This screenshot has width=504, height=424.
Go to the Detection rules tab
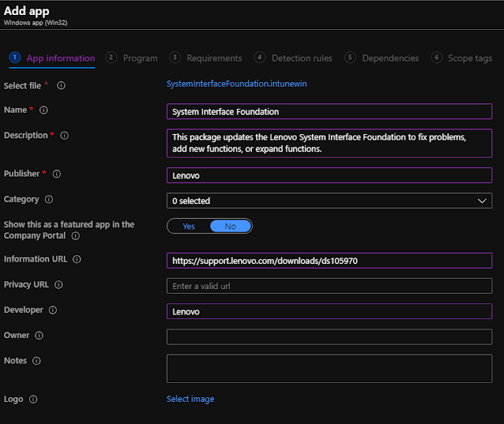302,58
